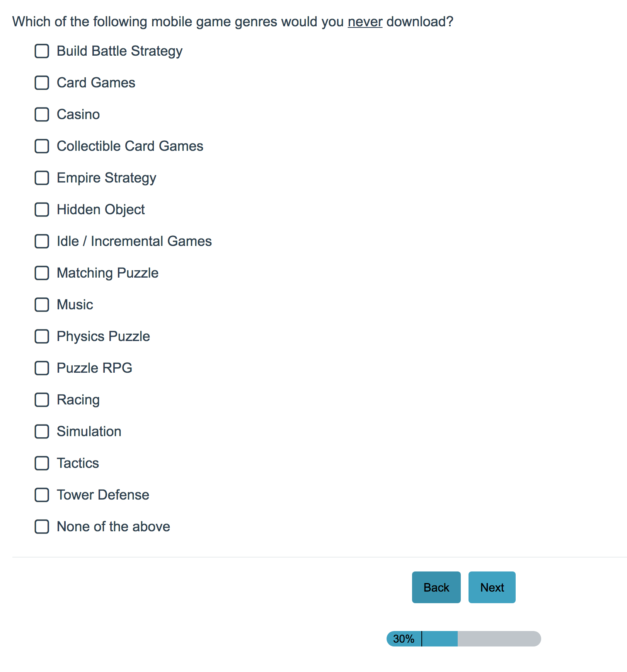
Task: Click the Back button
Action: [x=436, y=587]
